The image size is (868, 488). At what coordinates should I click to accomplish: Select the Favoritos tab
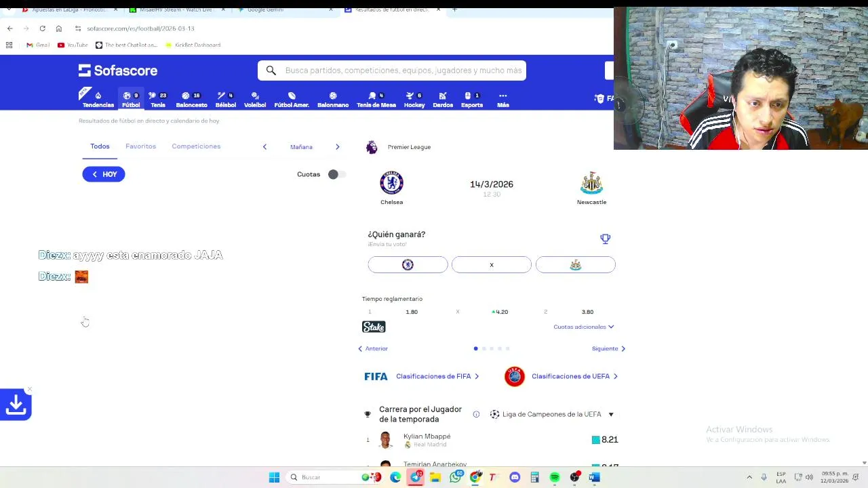[140, 146]
